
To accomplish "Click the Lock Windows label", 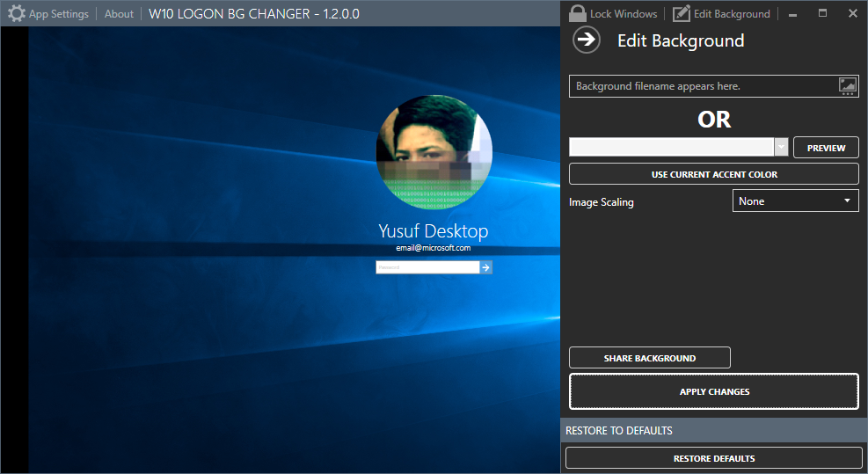I will pyautogui.click(x=624, y=14).
